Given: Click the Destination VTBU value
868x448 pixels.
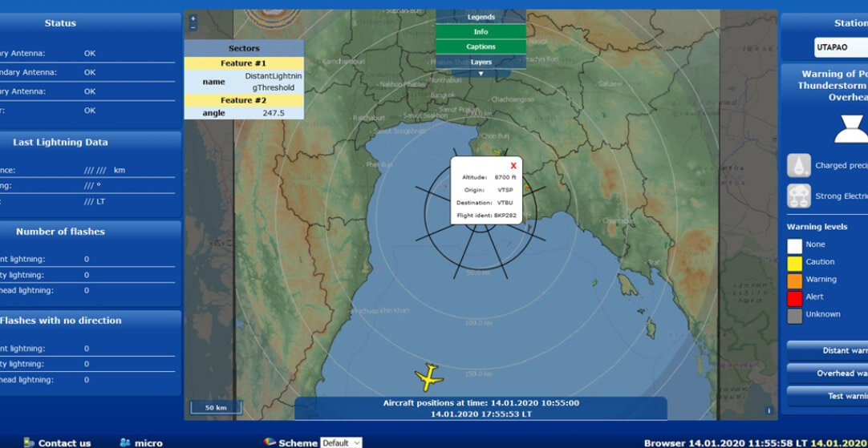Looking at the screenshot, I should pos(505,203).
